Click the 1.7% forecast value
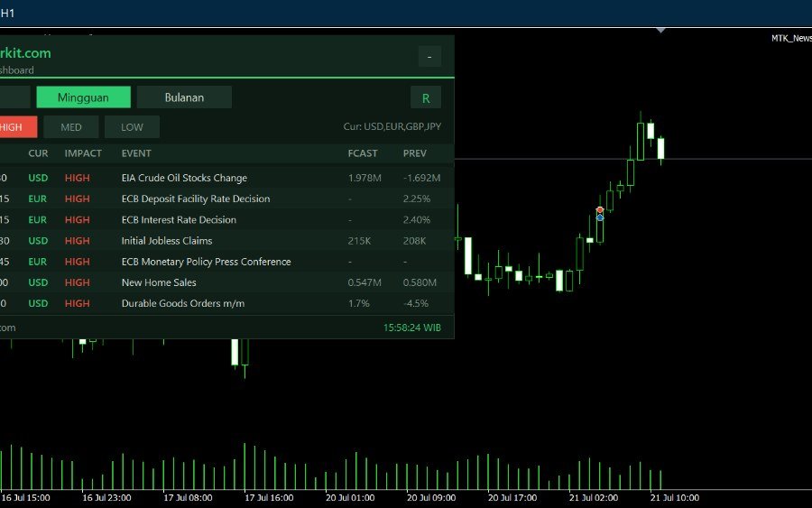 pos(358,303)
